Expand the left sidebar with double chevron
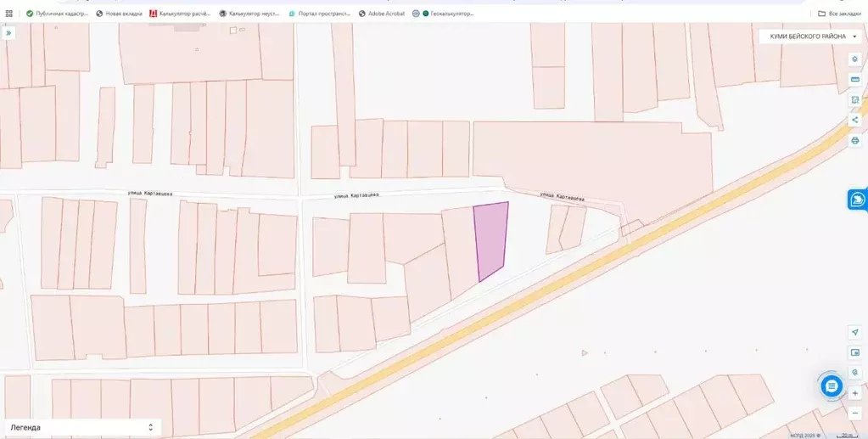This screenshot has height=439, width=868. [8, 33]
